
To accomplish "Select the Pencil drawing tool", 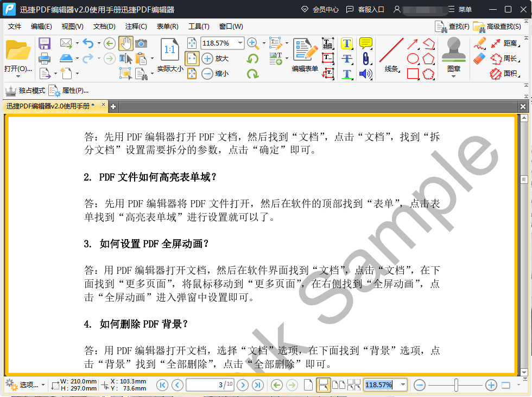I will click(x=479, y=43).
